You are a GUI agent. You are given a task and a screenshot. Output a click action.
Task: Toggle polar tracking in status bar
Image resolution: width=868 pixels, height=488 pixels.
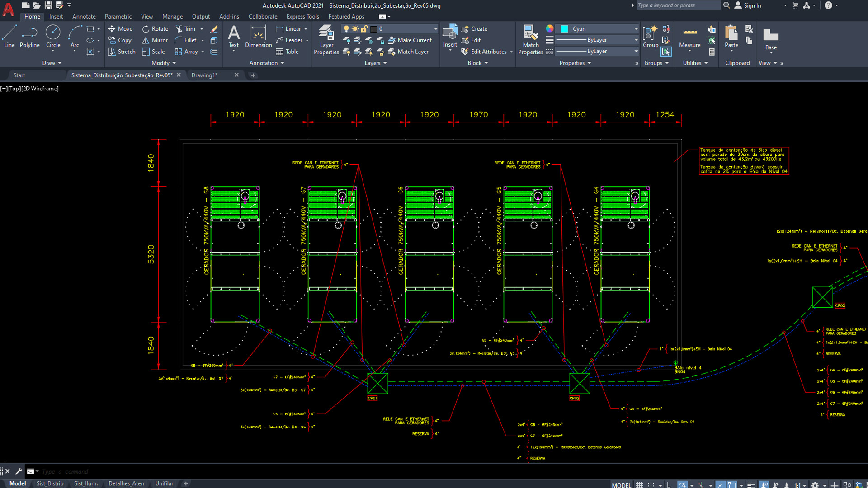[x=682, y=485]
